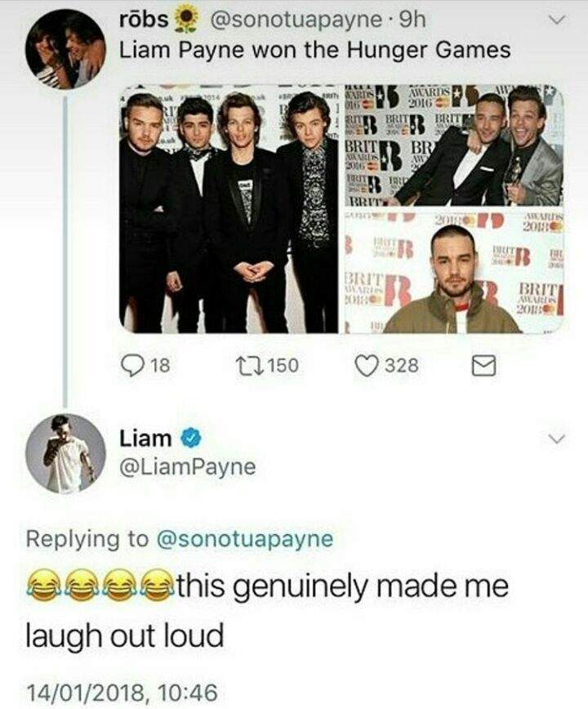Open the top-right Brit Awards 2016 photo
The width and height of the screenshot is (588, 709).
click(454, 145)
